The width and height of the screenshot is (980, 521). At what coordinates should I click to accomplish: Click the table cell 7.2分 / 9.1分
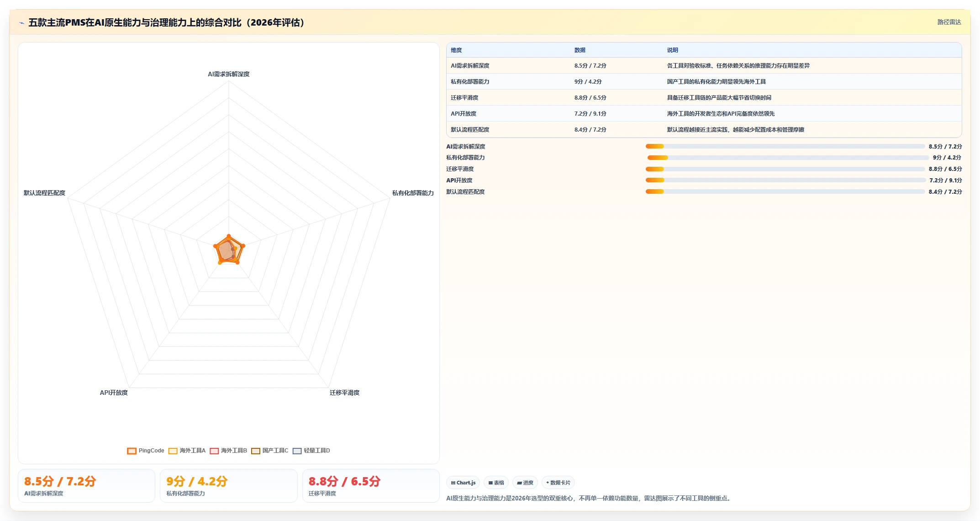590,114
